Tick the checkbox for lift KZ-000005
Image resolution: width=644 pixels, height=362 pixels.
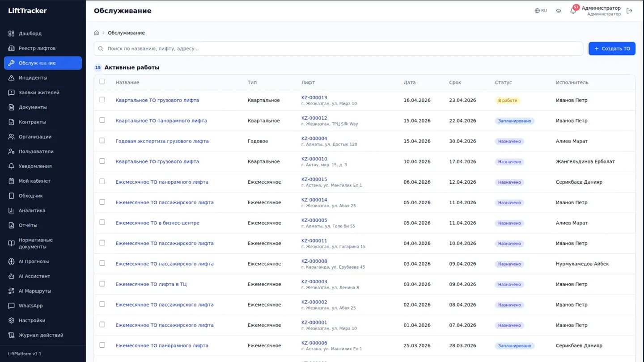[x=102, y=223]
